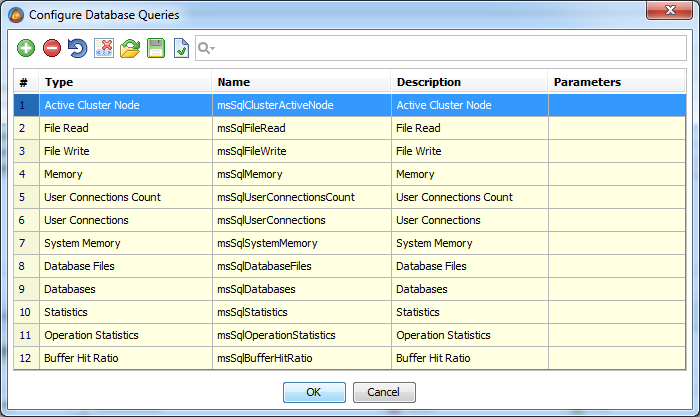Click the green add query icon

[26, 48]
